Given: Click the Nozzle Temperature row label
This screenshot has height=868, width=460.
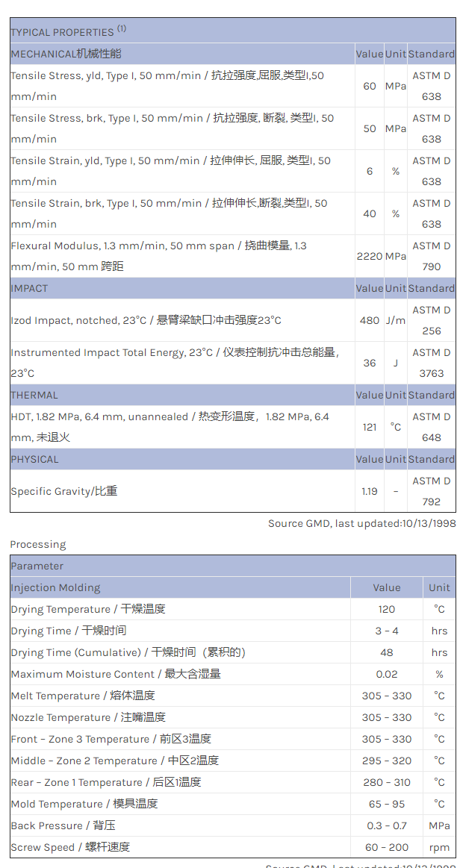Looking at the screenshot, I should coord(88,717).
